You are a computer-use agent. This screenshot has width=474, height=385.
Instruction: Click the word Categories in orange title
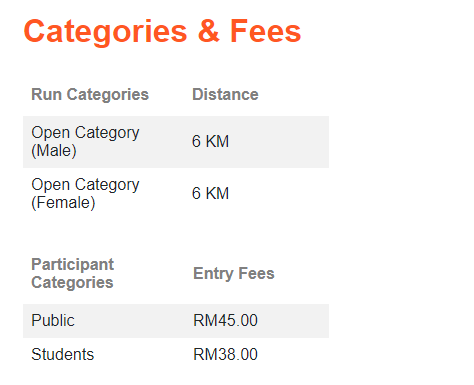click(106, 32)
